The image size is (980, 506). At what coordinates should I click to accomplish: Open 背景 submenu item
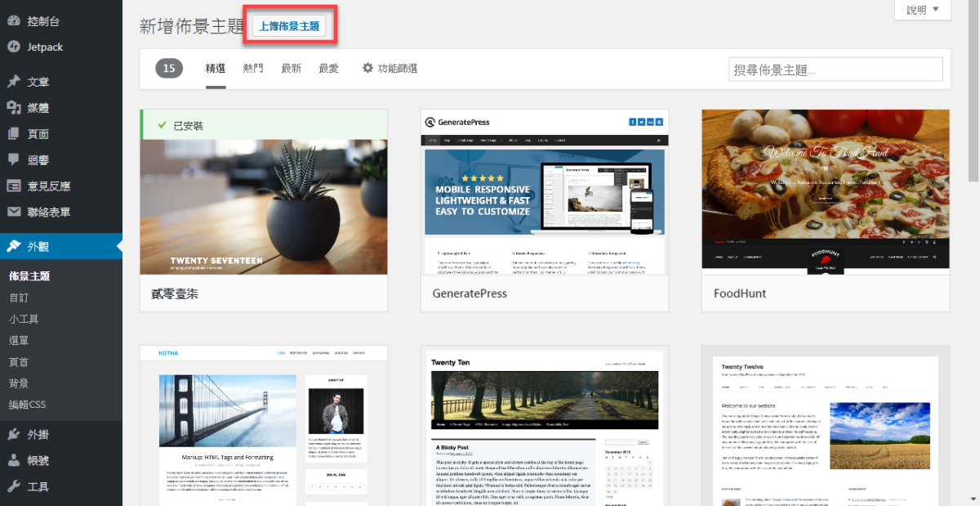19,383
